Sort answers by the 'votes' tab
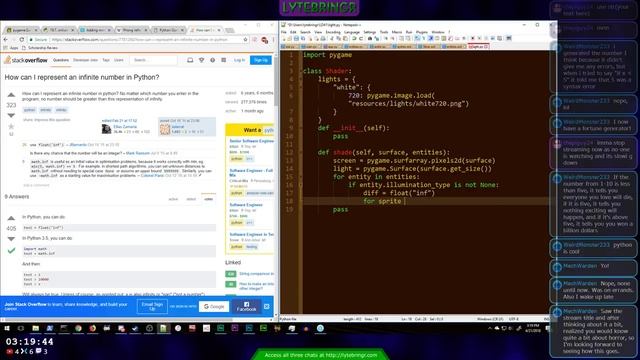The height and width of the screenshot is (360, 640). pyautogui.click(x=209, y=199)
